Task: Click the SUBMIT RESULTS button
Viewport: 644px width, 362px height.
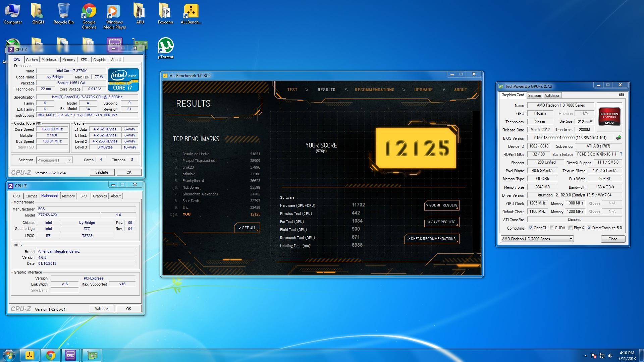Action: (441, 205)
